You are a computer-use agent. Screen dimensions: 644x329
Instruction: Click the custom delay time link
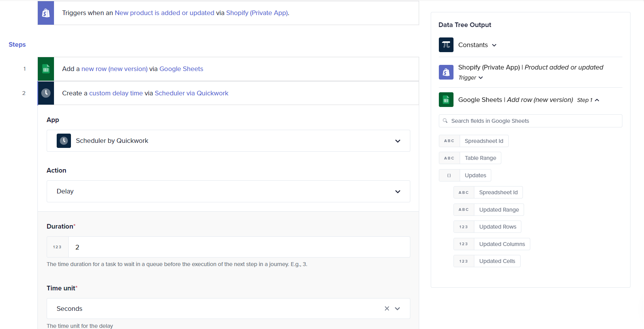(x=116, y=93)
